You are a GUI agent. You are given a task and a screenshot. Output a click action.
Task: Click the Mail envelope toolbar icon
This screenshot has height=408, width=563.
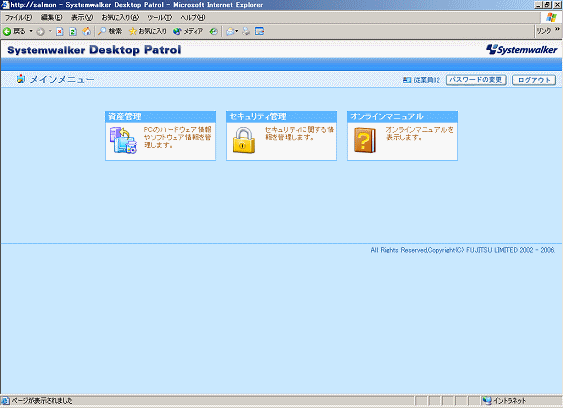(230, 32)
